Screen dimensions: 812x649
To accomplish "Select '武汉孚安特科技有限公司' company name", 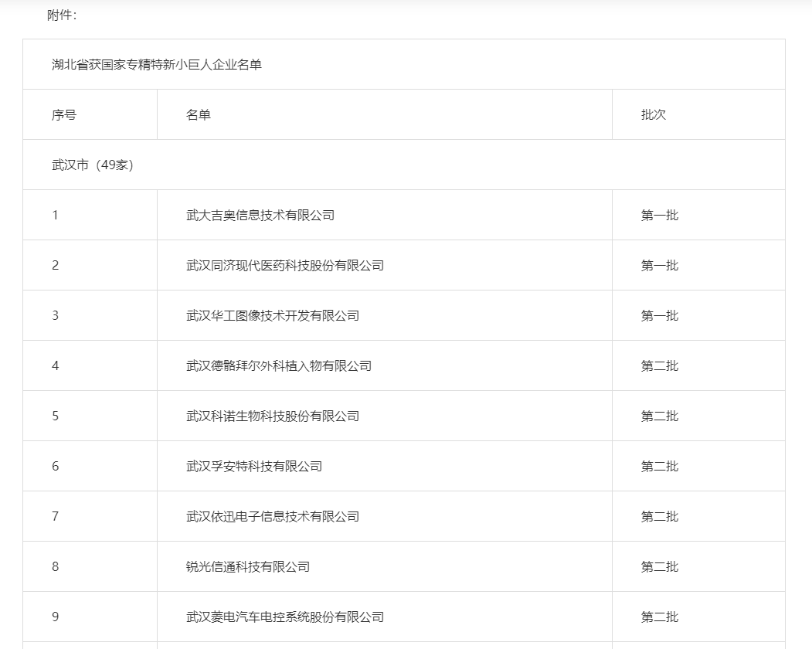I will pos(254,466).
